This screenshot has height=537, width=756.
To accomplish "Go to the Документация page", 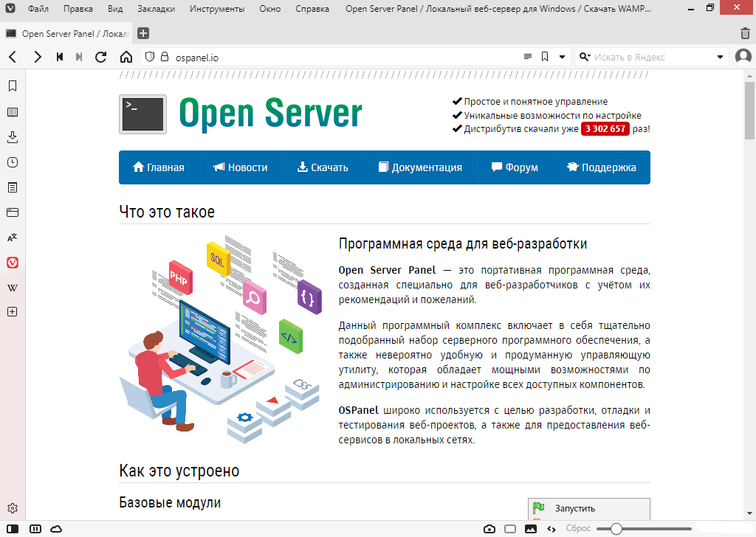I will click(x=419, y=167).
